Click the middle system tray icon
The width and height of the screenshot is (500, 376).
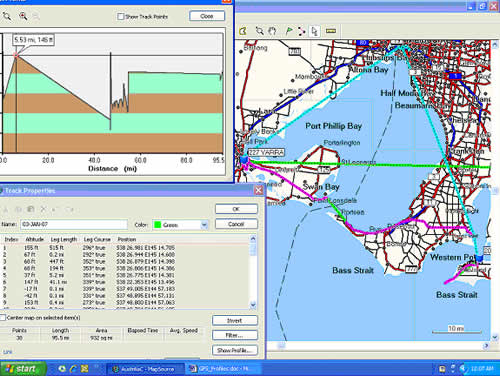453,369
